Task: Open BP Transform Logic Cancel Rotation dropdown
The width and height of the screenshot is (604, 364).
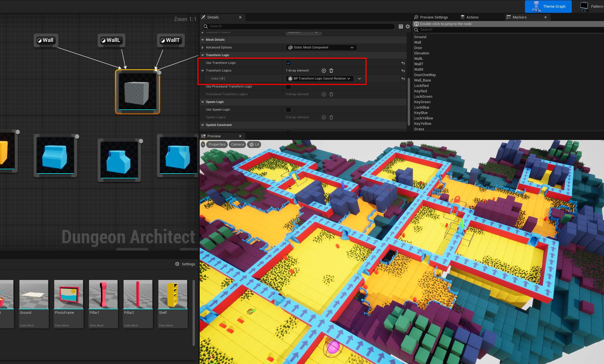Action: coord(320,79)
